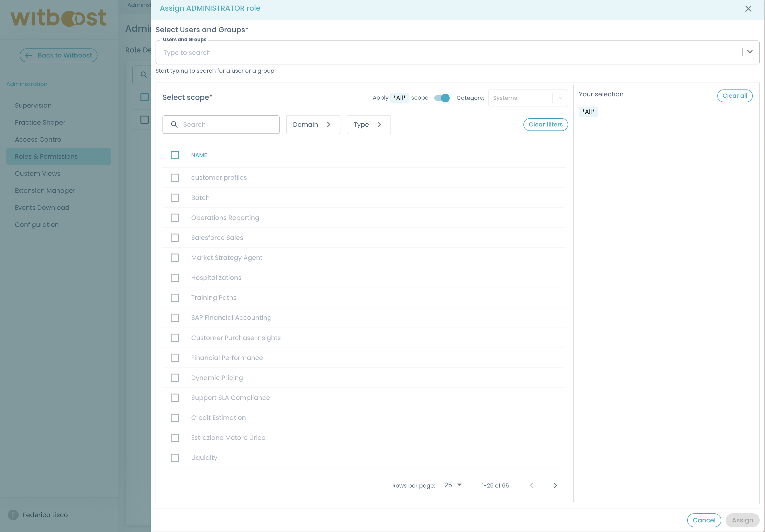Expand Users and Groups dropdown arrow
This screenshot has height=532, width=765.
(750, 52)
